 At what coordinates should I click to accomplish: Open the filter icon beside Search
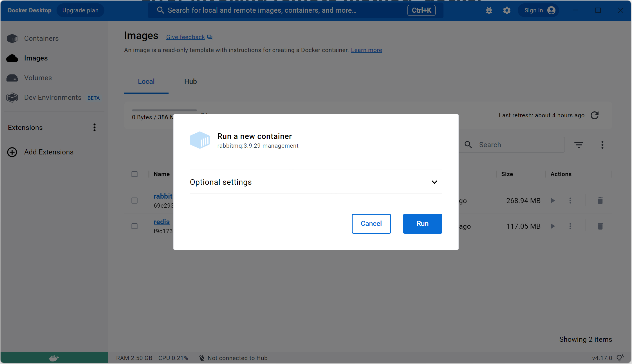pos(579,145)
